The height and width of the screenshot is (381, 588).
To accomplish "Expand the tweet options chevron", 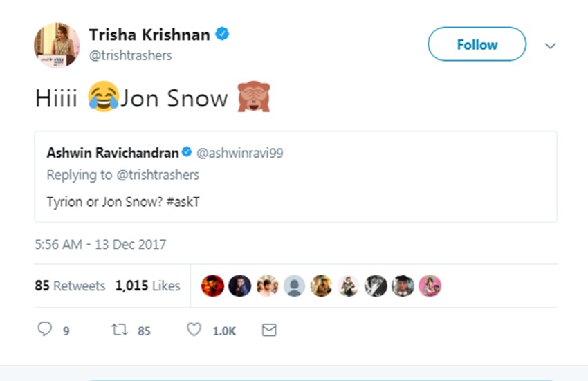I will (551, 46).
